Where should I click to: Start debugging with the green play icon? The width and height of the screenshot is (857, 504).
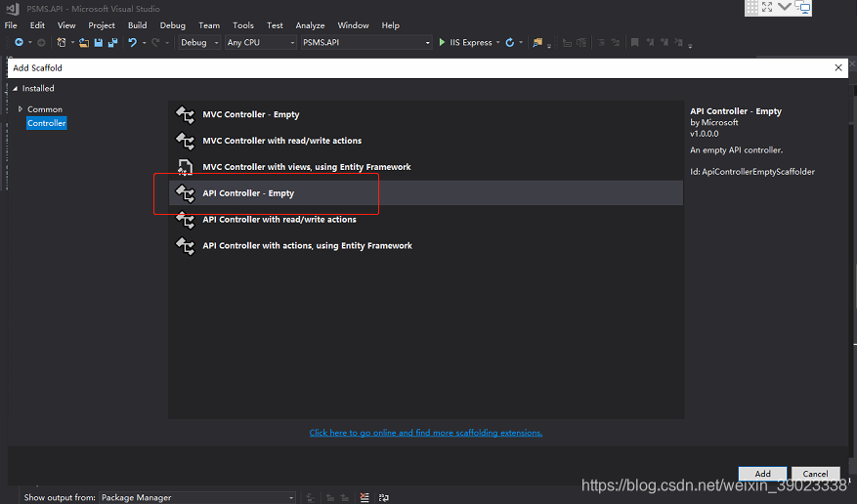[442, 42]
